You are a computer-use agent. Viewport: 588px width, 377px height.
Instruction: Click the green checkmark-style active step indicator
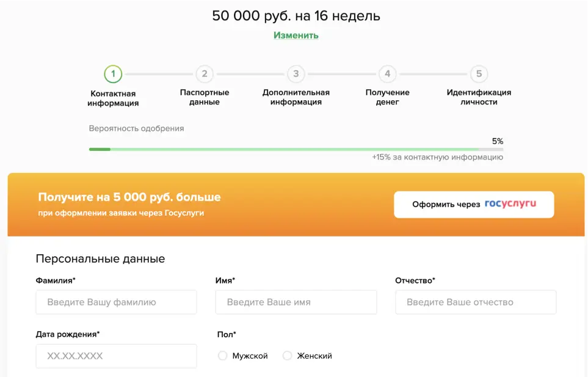click(x=112, y=73)
